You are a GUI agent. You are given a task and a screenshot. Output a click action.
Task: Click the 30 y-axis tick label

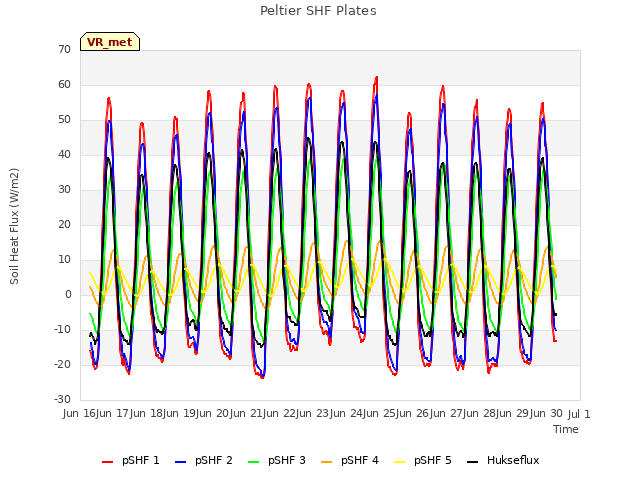64,189
